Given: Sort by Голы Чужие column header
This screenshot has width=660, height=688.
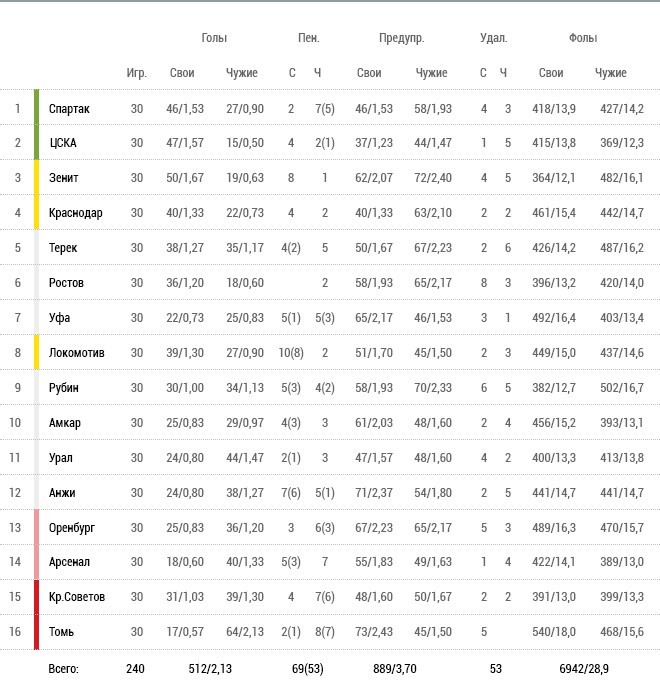Looking at the screenshot, I should tap(241, 73).
